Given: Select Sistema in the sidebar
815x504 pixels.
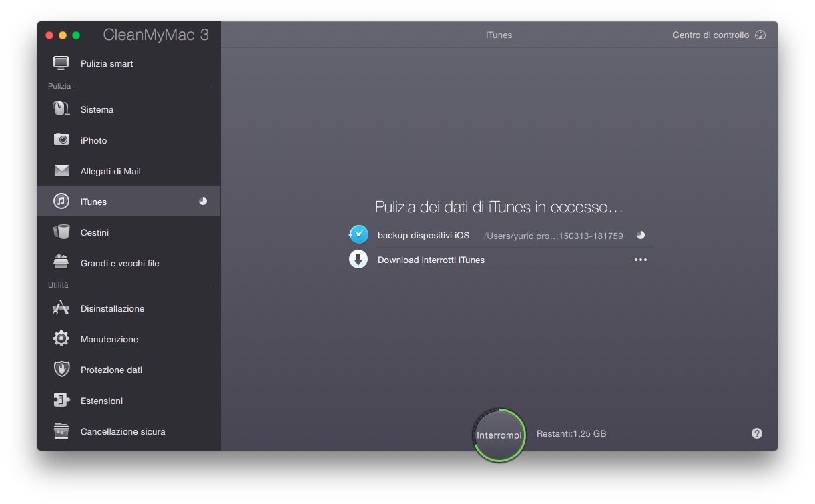Looking at the screenshot, I should click(129, 109).
